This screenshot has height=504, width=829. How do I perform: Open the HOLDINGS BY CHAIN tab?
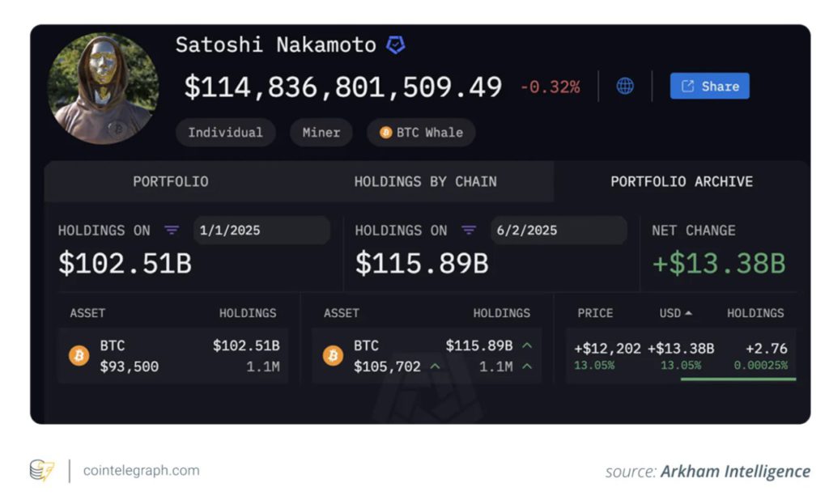425,182
